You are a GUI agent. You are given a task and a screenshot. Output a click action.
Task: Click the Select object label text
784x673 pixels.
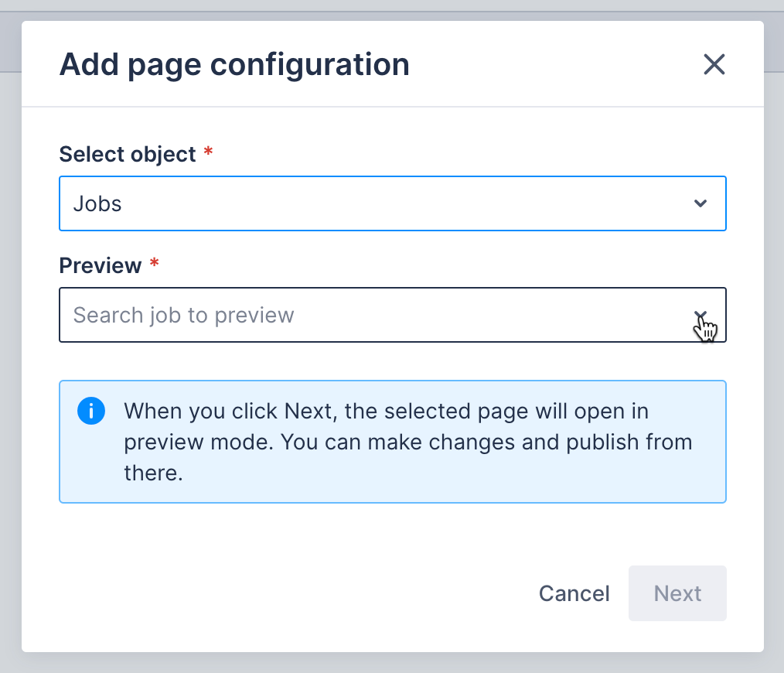tap(127, 153)
